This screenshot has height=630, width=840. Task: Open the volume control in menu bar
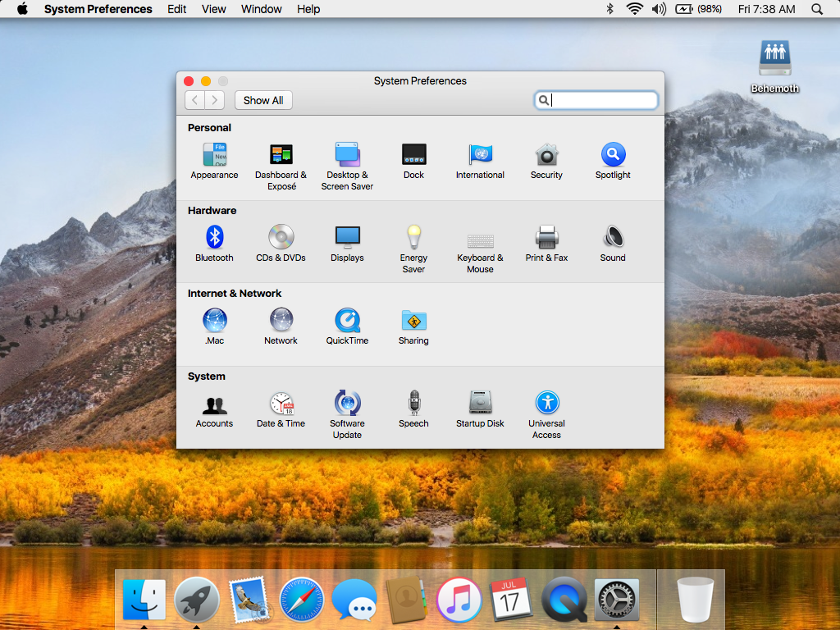point(659,9)
